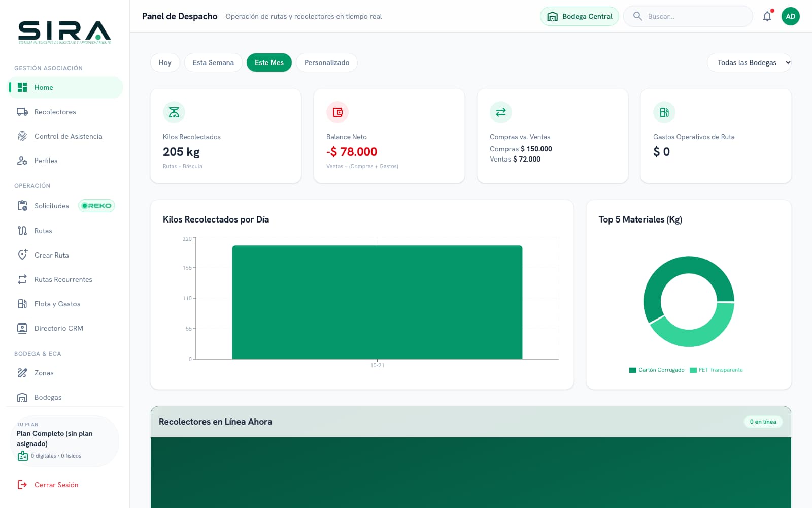The height and width of the screenshot is (508, 812).
Task: Open the Flota y Gastos fuel icon
Action: [22, 304]
